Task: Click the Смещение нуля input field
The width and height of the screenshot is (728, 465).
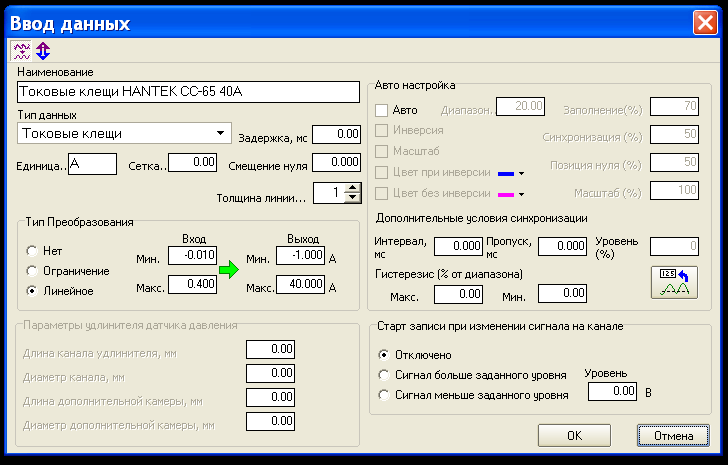Action: pyautogui.click(x=336, y=162)
